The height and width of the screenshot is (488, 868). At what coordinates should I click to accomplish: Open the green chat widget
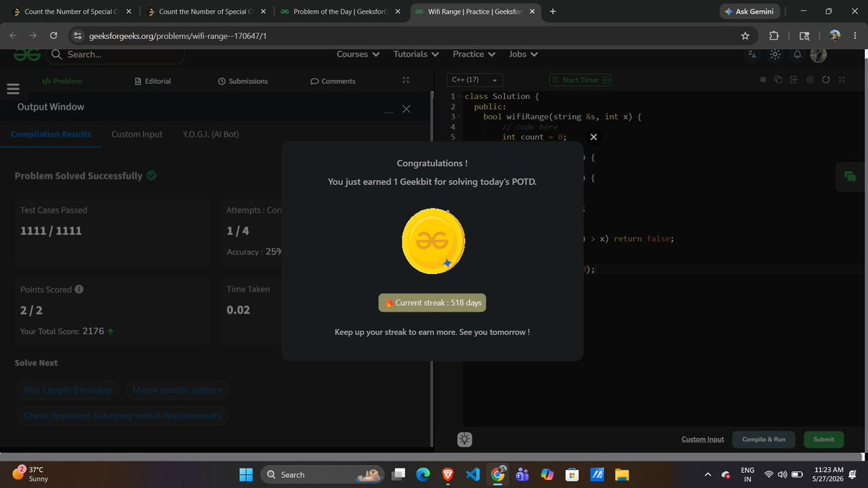click(x=850, y=176)
